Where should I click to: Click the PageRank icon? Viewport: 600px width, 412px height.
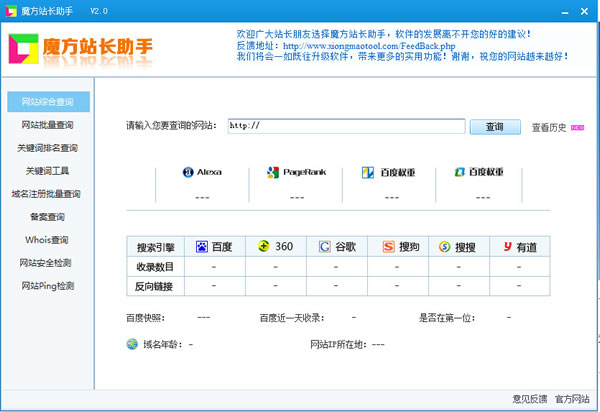pyautogui.click(x=272, y=172)
